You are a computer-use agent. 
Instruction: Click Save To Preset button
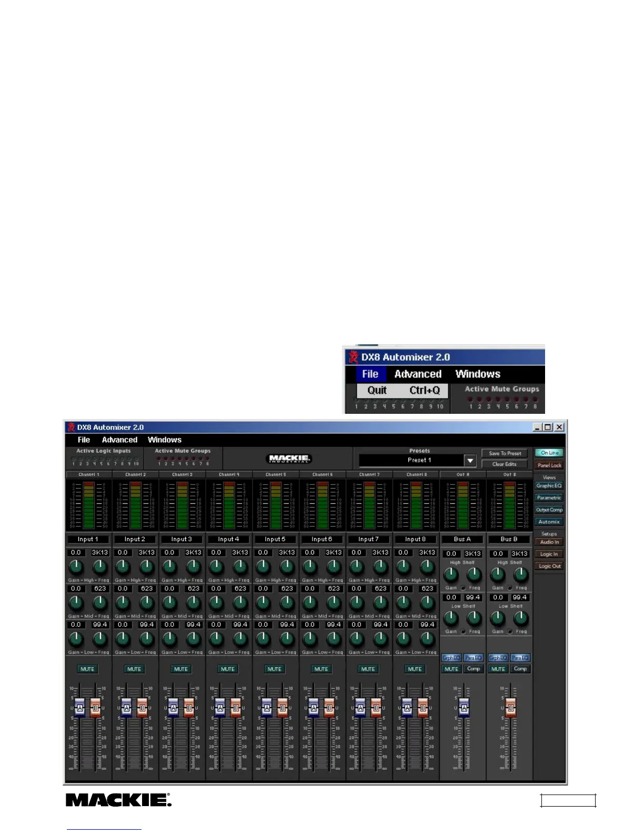click(505, 453)
